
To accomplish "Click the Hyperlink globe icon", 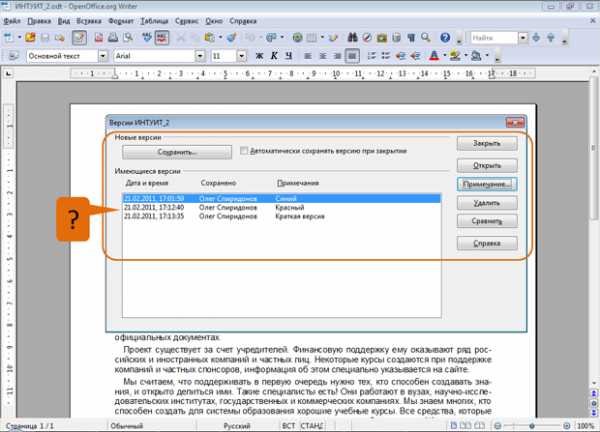I will pos(297,37).
